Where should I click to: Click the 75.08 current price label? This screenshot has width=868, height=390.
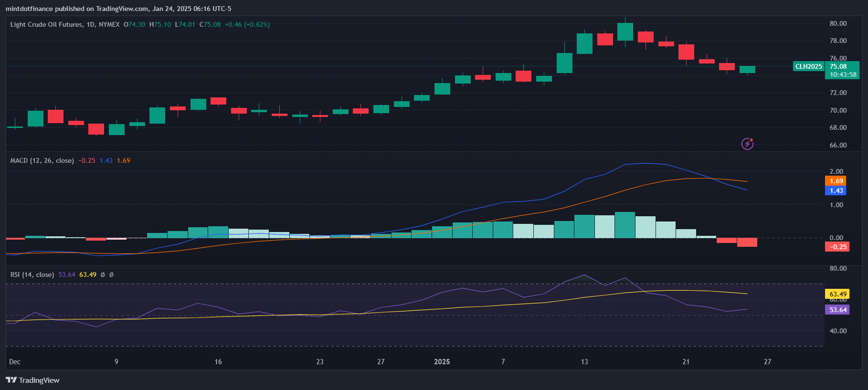click(x=838, y=66)
